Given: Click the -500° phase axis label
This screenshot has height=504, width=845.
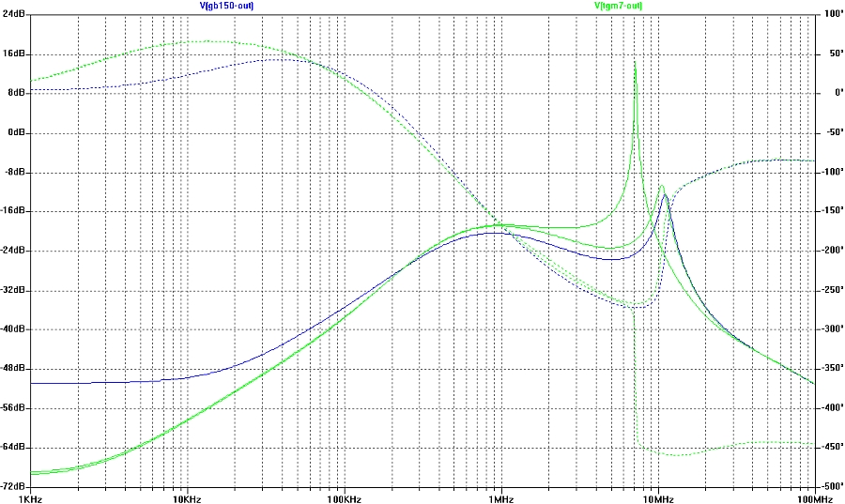Looking at the screenshot, I should click(833, 486).
